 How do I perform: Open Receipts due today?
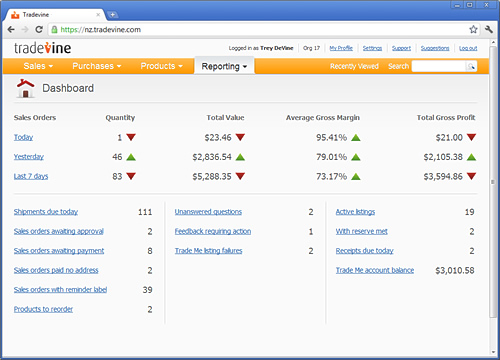click(365, 251)
